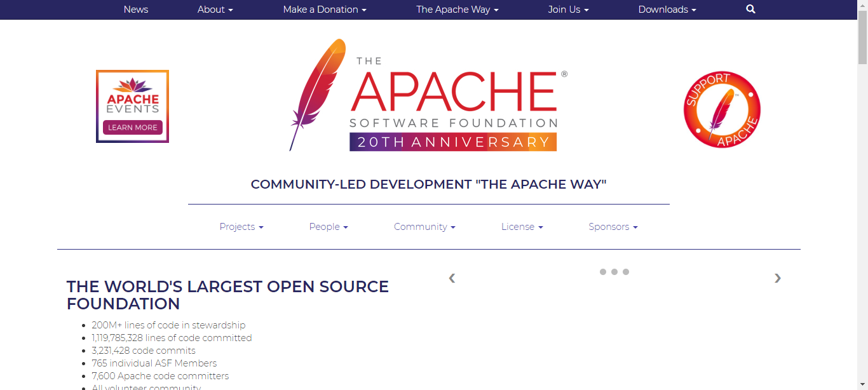Select the second carousel indicator dot
Screen dimensions: 868x390
click(614, 272)
